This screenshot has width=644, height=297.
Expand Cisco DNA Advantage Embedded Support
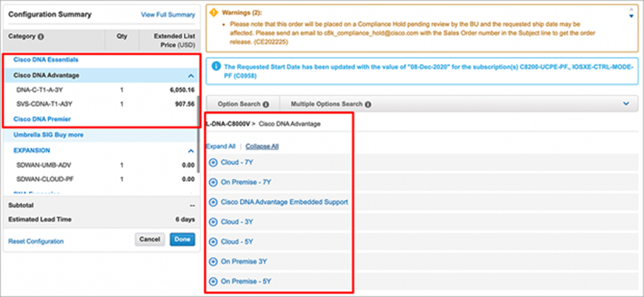(213, 202)
